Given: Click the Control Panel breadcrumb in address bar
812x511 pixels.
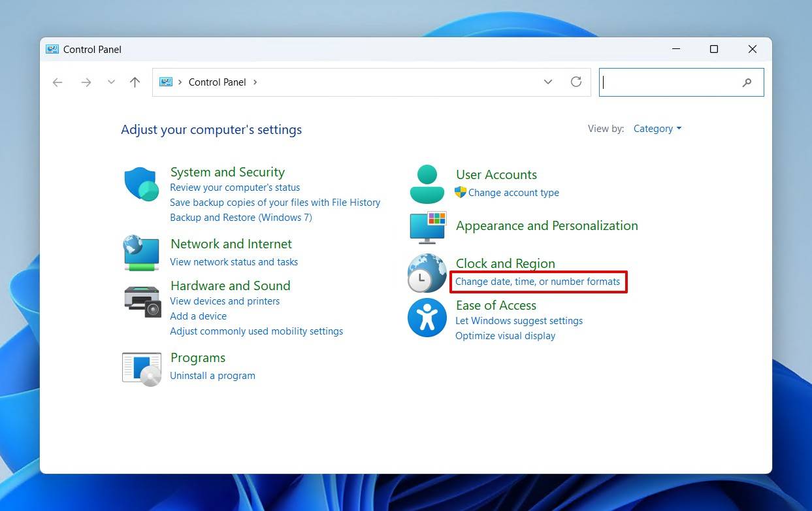Looking at the screenshot, I should click(217, 82).
